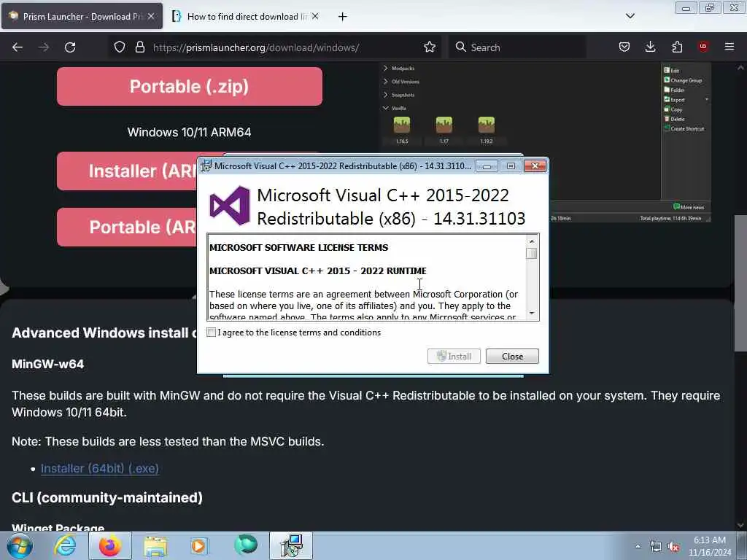This screenshot has height=560, width=747.
Task: Click the Firefox taskbar icon
Action: point(110,545)
